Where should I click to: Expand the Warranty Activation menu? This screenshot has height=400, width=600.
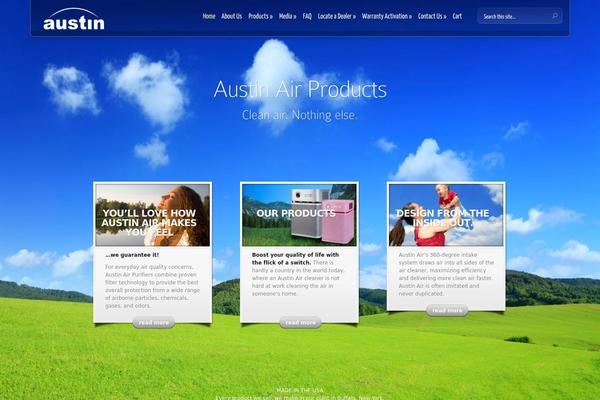[x=386, y=16]
